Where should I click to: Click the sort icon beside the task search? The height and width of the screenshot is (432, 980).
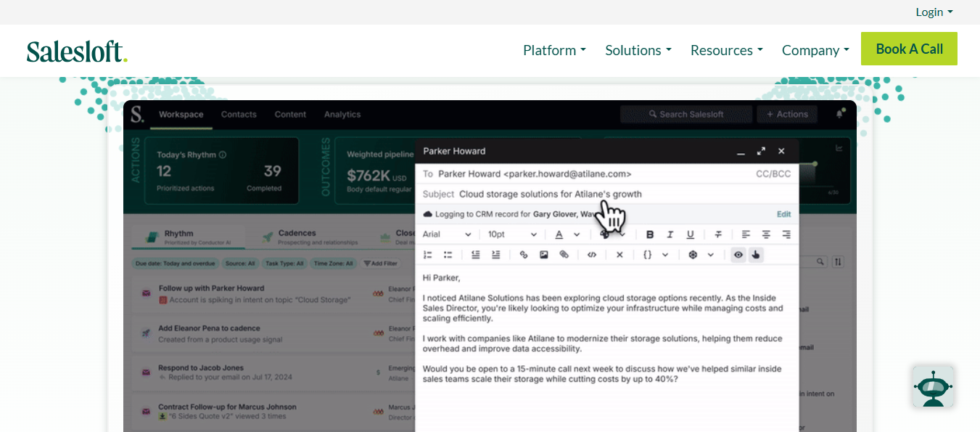coord(838,261)
